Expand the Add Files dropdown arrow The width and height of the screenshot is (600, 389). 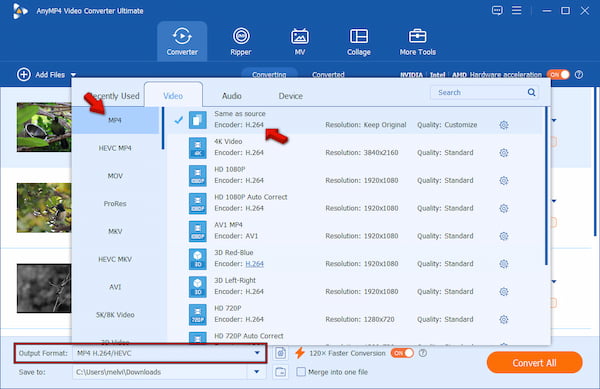(x=73, y=75)
